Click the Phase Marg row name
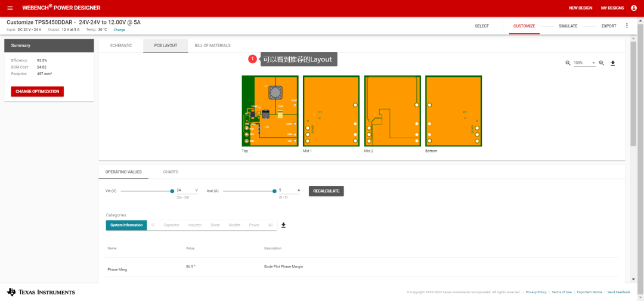The height and width of the screenshot is (301, 644). coord(117,270)
